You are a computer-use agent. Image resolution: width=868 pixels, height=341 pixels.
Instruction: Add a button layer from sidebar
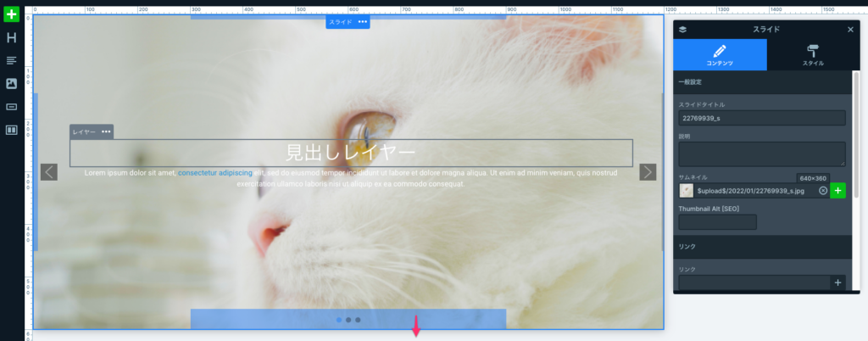(11, 107)
